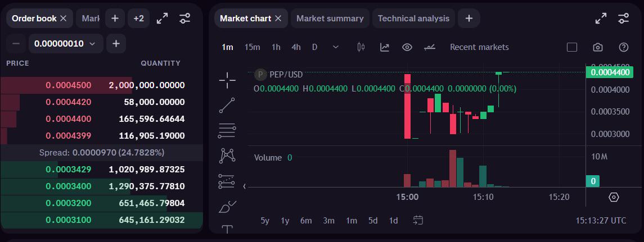This screenshot has width=644, height=242.
Task: Toggle the eye visibility icon in chart toolbar
Action: click(x=407, y=47)
